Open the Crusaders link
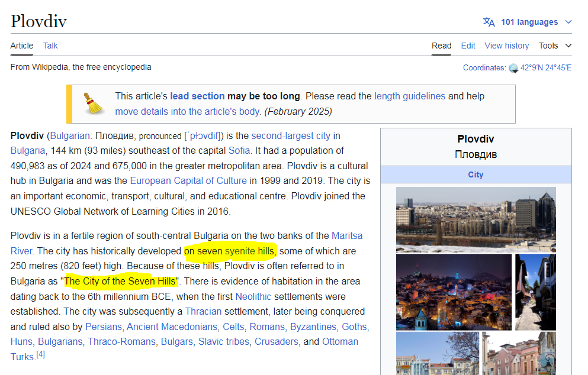Image resolution: width=588 pixels, height=375 pixels. (x=277, y=342)
